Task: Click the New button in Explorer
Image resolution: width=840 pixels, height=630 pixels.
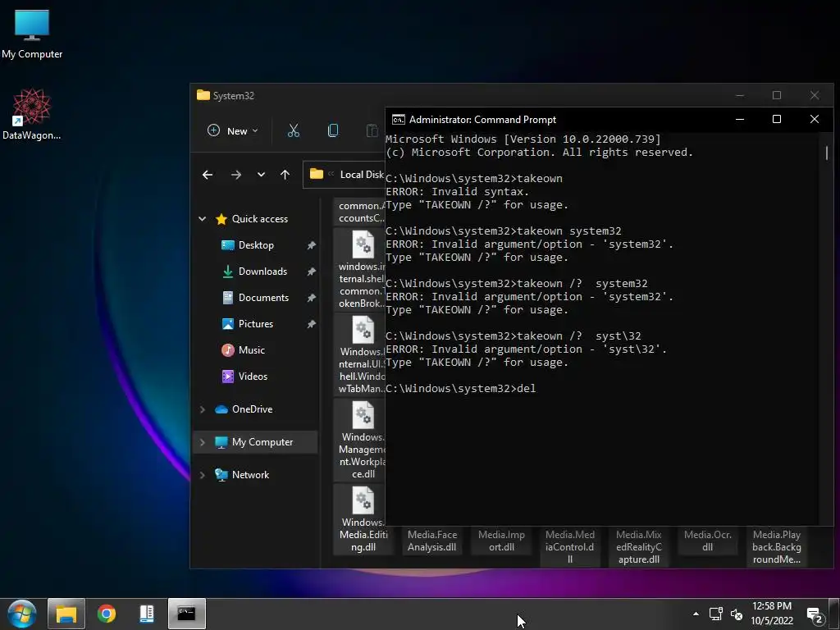Action: [x=232, y=130]
